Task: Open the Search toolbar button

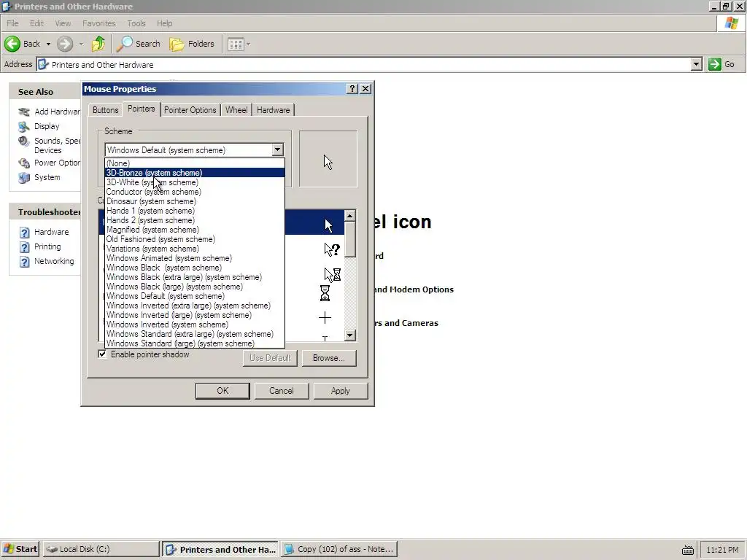Action: click(x=139, y=44)
